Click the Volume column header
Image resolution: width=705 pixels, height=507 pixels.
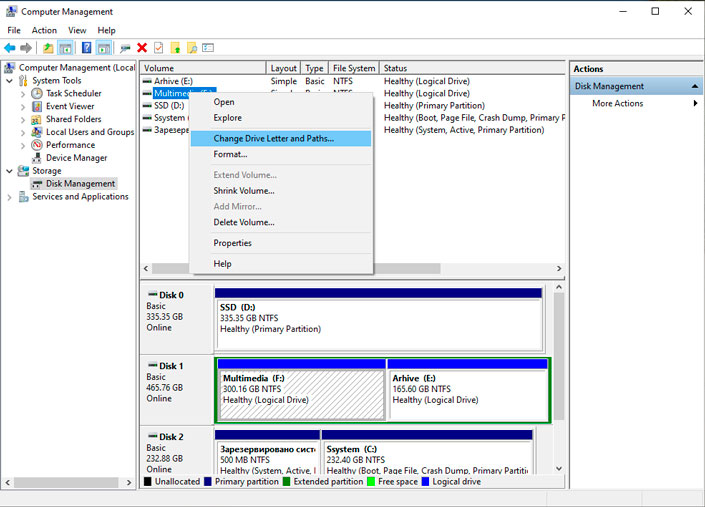click(203, 68)
